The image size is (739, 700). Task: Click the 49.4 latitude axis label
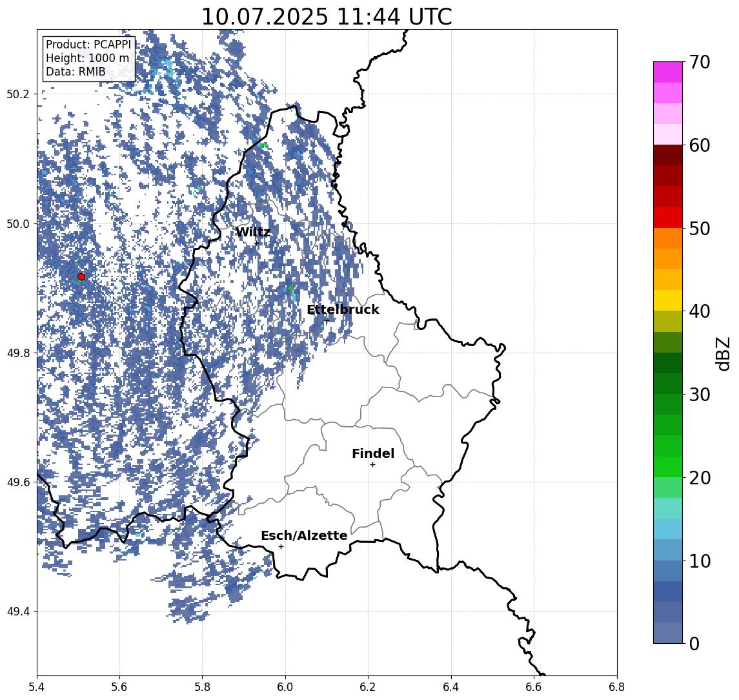click(18, 612)
